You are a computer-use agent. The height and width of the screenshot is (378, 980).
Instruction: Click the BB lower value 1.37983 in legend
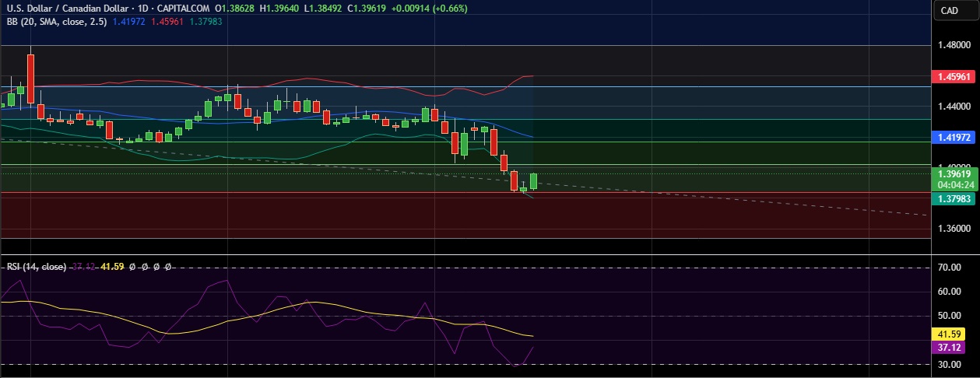[206, 22]
